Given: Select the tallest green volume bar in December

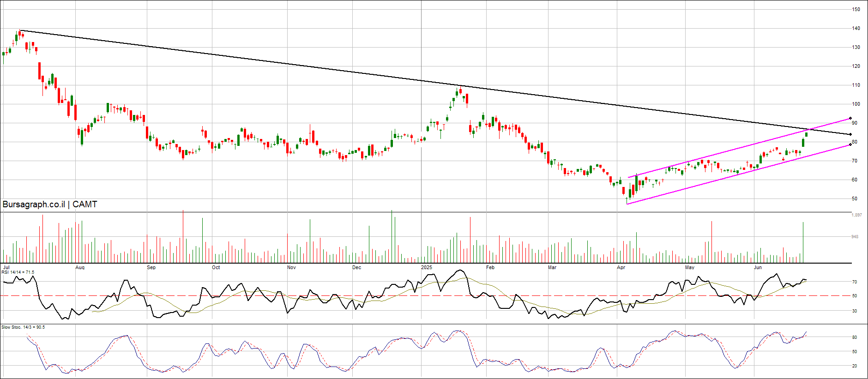Looking at the screenshot, I should [392, 235].
